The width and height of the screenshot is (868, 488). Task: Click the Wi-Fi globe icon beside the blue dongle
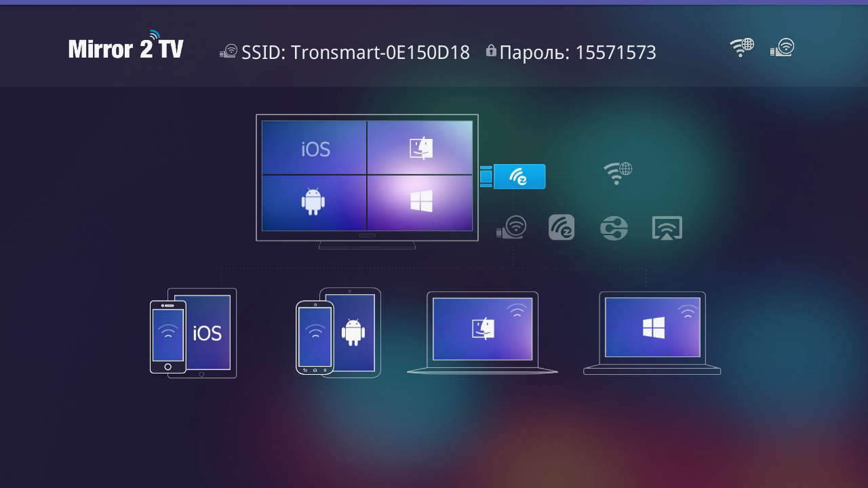point(618,174)
